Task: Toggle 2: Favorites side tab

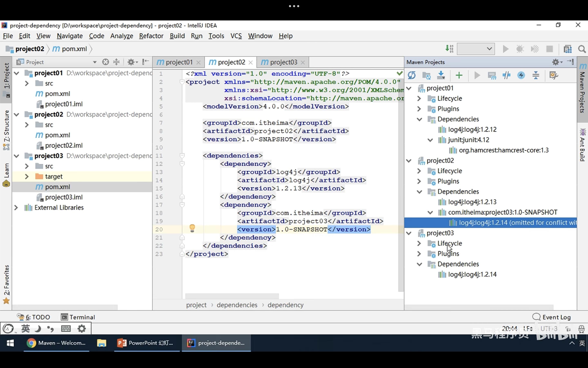Action: (x=6, y=284)
